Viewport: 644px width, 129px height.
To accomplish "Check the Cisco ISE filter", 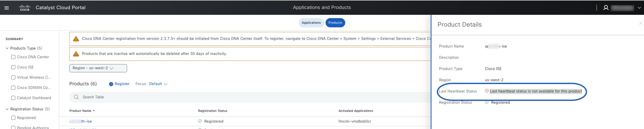I will click(x=13, y=67).
